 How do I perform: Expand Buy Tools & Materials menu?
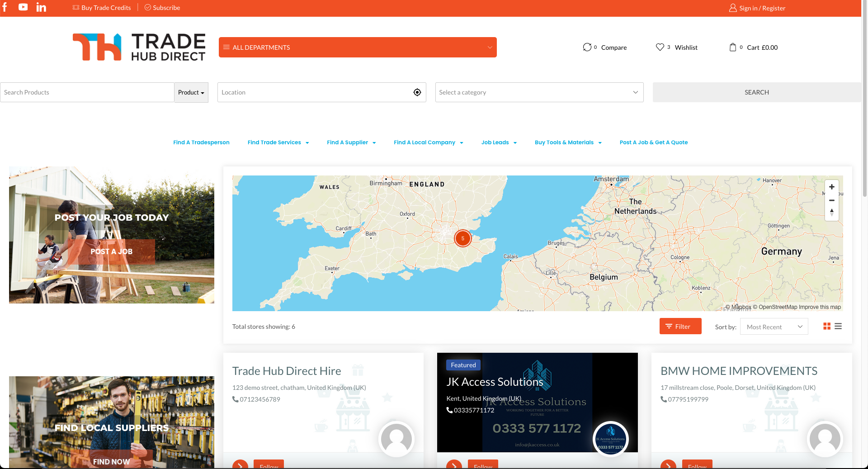(568, 142)
